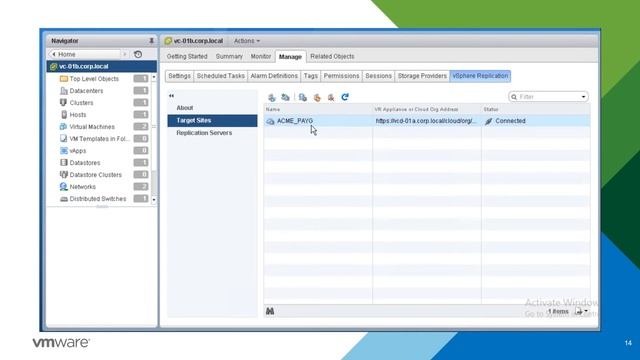Go back to Home in Navigator

84,54
